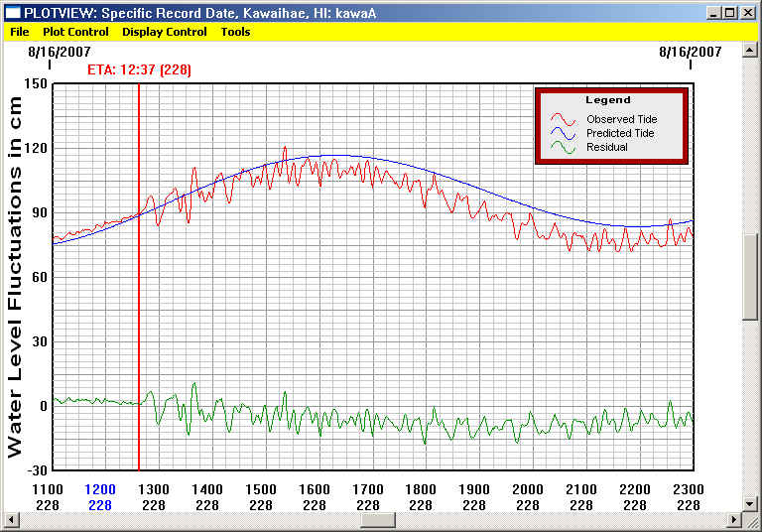Screen dimensions: 762x532
Task: Click the 1800 time axis label
Action: coord(421,489)
